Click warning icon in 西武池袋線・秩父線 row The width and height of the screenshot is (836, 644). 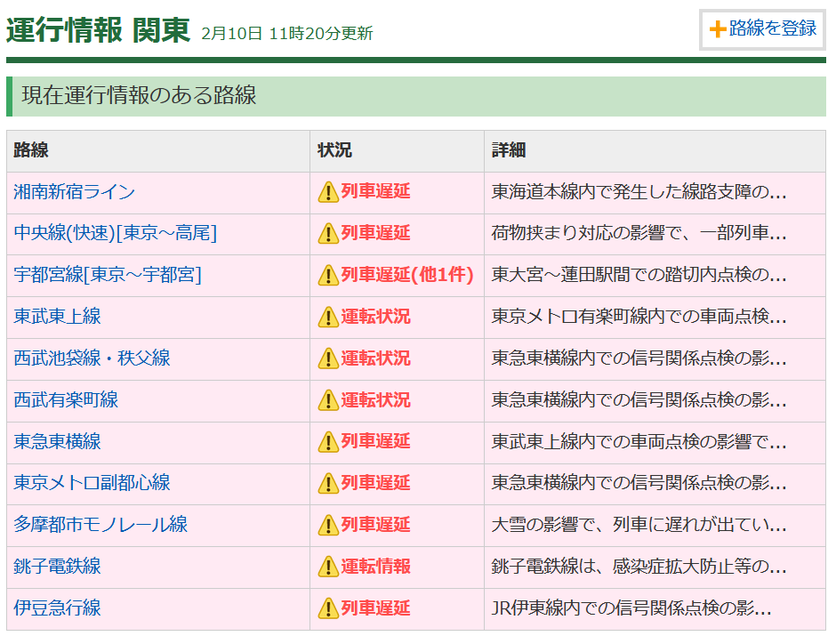tap(328, 358)
